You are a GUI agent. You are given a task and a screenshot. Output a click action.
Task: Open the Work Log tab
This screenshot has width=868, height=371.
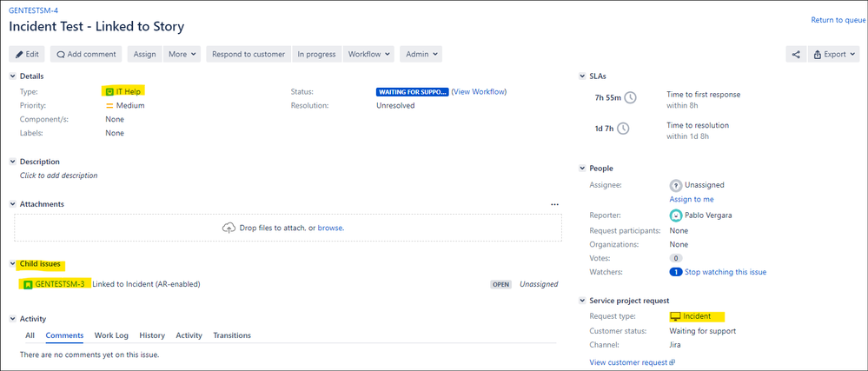[111, 335]
